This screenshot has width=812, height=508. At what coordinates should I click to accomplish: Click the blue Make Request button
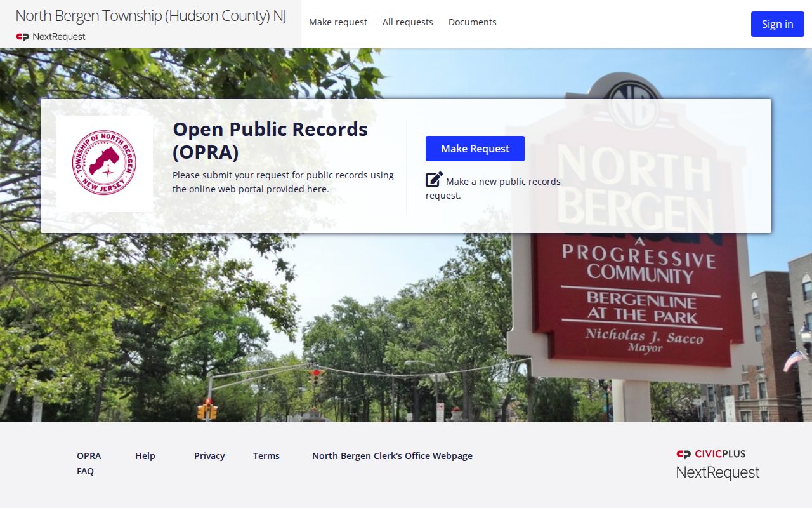(x=475, y=149)
